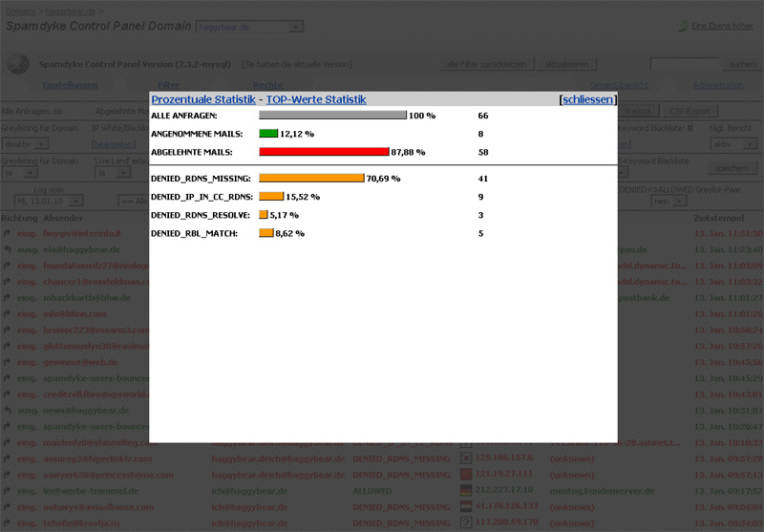Open the Log vom date dropdown
The width and height of the screenshot is (764, 532).
click(x=49, y=201)
